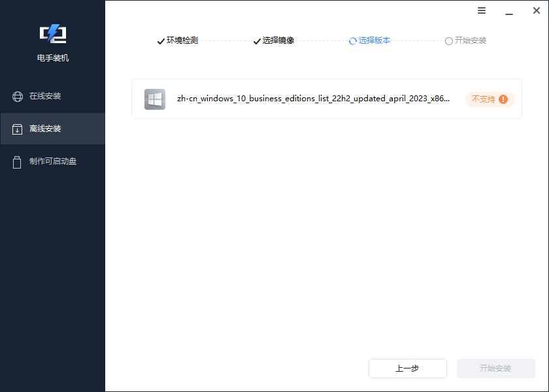Select the zh-cn windows 10 business ISO entry
The width and height of the screenshot is (549, 392).
point(314,99)
